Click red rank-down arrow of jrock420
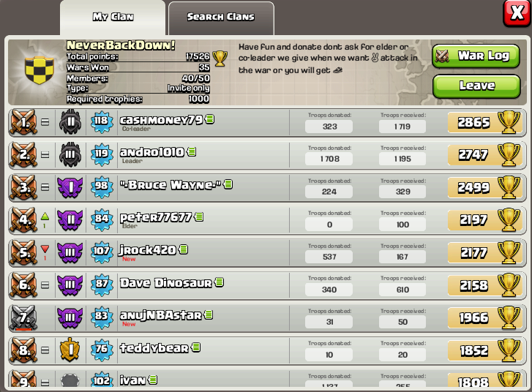The image size is (532, 392). (x=45, y=249)
